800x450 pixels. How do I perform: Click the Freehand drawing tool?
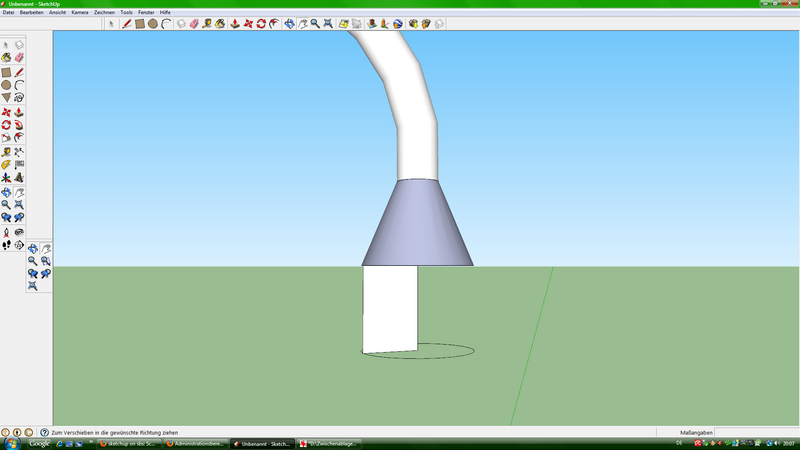(19, 98)
